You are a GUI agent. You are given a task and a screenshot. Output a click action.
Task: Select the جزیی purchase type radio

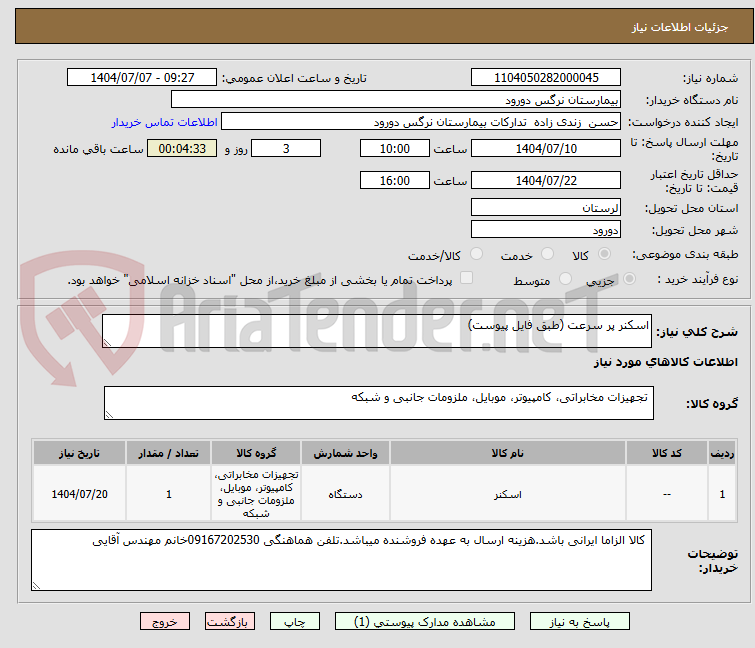point(629,279)
